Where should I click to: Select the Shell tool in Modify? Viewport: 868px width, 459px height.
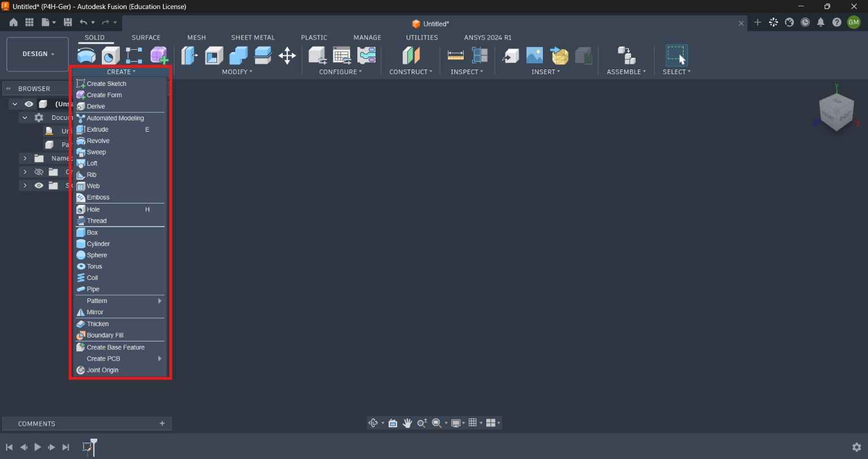(214, 55)
